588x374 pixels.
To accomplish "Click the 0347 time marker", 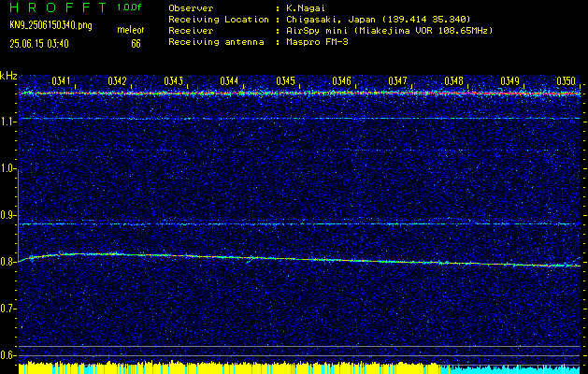I will 397,81.
